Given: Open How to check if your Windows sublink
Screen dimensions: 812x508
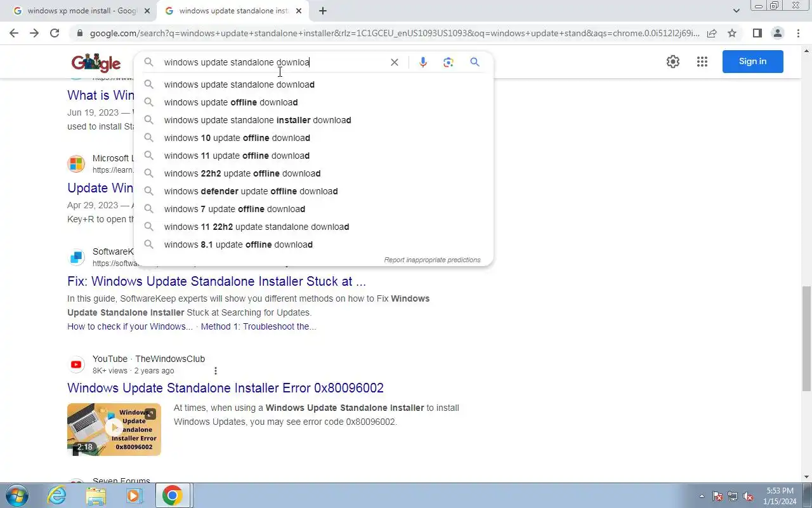Looking at the screenshot, I should point(130,326).
